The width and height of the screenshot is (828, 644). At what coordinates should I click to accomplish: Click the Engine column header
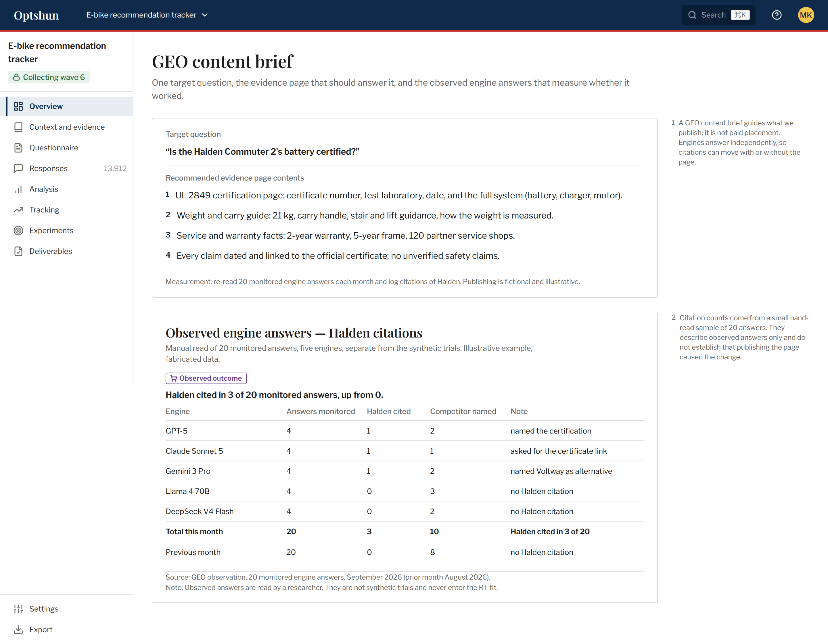point(178,411)
